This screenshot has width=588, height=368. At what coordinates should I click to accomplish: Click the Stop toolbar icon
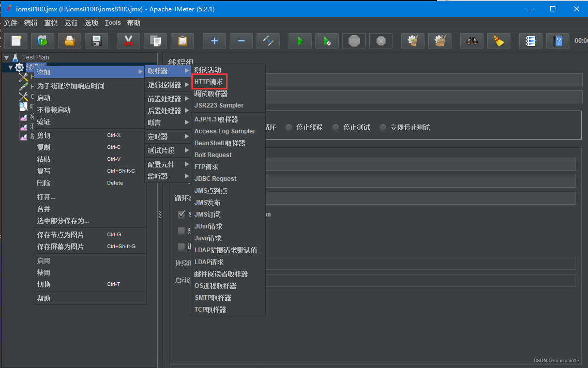pos(354,41)
